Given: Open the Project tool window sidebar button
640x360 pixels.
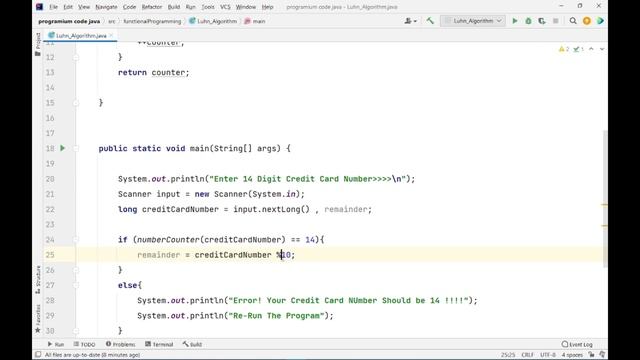Looking at the screenshot, I should tap(38, 44).
